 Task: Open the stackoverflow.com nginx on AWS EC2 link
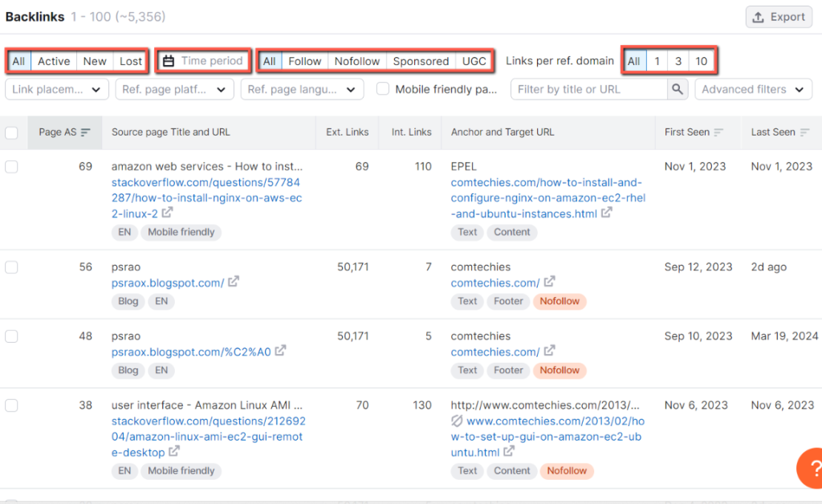(206, 198)
